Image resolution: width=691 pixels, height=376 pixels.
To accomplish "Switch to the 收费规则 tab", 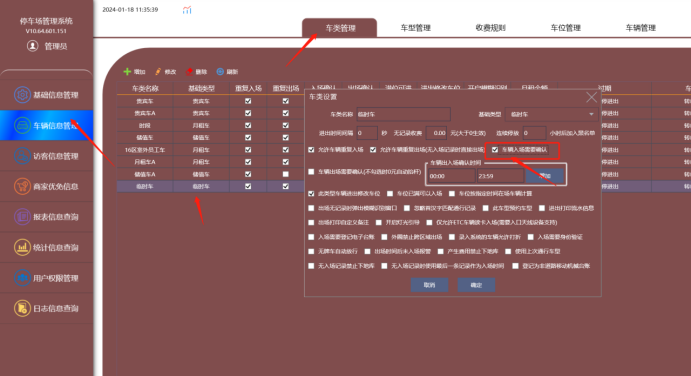I will click(x=490, y=28).
